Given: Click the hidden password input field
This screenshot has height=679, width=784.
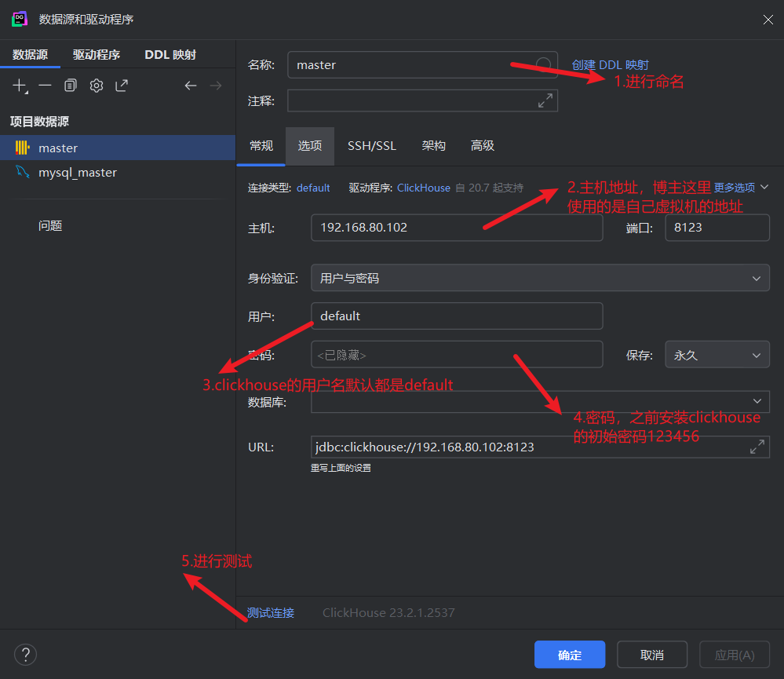Looking at the screenshot, I should click(x=457, y=355).
